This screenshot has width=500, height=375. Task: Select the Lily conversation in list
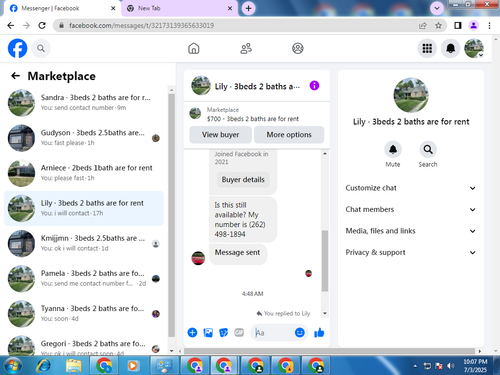coord(83,208)
